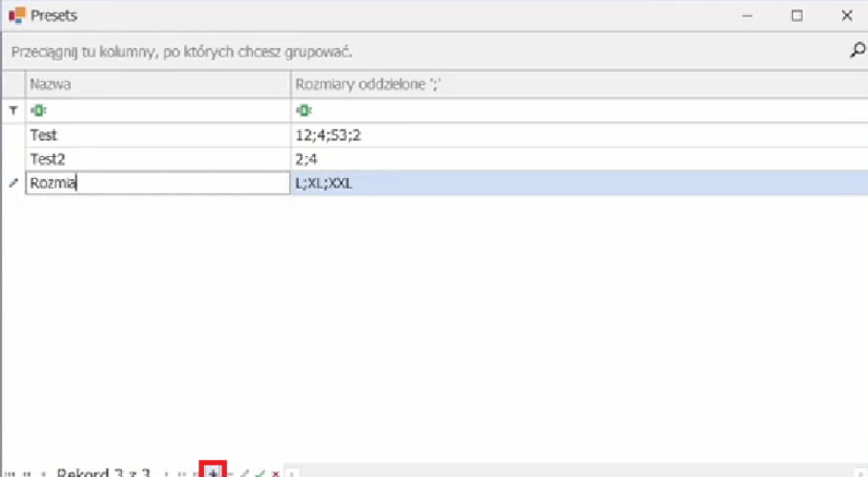Sort by the Rozmiary oddzielone column header
This screenshot has width=868, height=477.
(575, 85)
